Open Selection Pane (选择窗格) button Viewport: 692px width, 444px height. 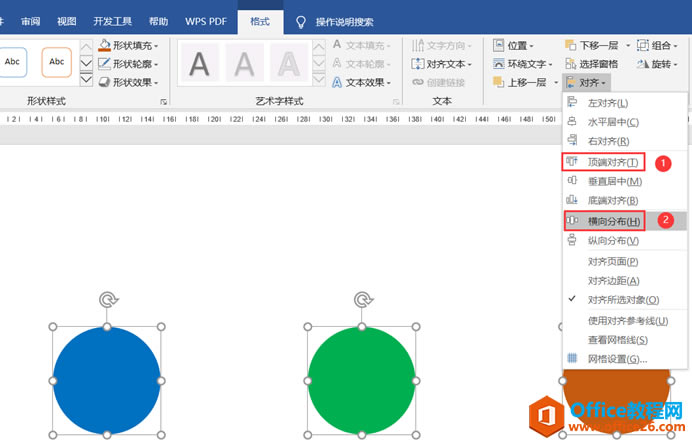[x=591, y=64]
